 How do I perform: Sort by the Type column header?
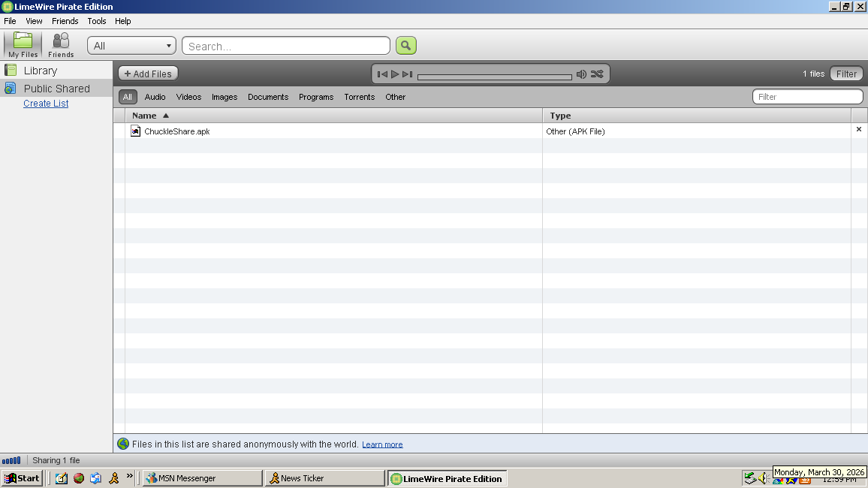click(x=697, y=116)
